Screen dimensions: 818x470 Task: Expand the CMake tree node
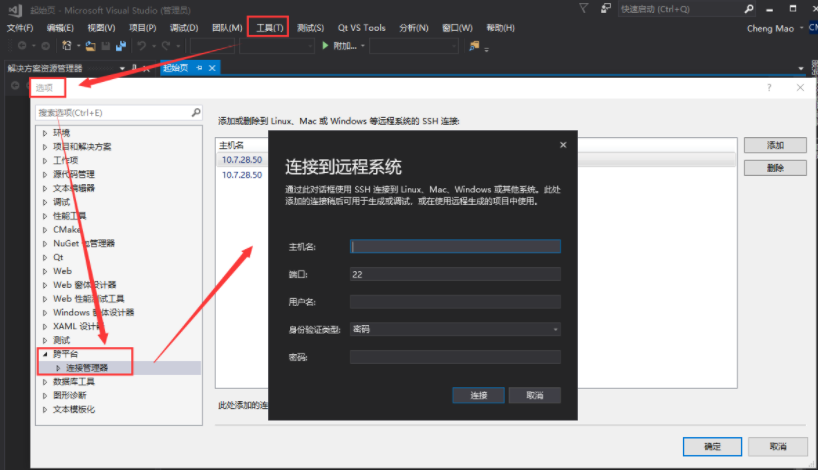click(x=45, y=230)
